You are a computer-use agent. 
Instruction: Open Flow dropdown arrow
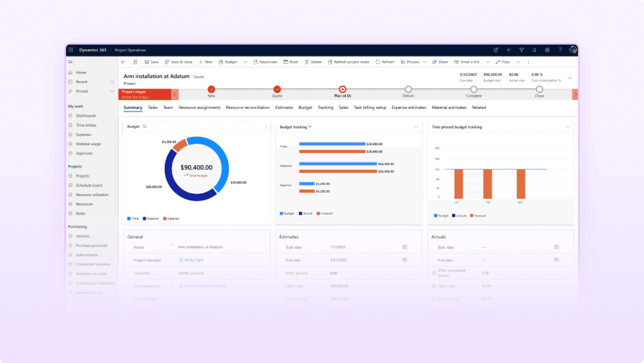(518, 62)
